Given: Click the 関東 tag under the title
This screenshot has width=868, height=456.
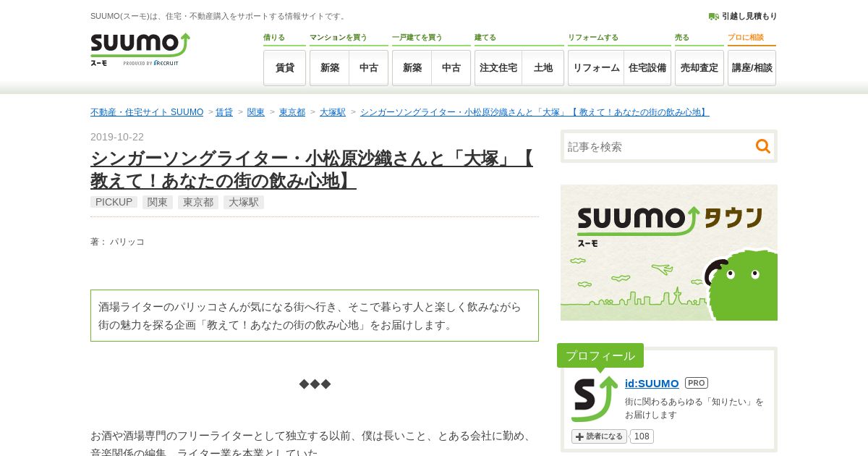Looking at the screenshot, I should click(158, 202).
